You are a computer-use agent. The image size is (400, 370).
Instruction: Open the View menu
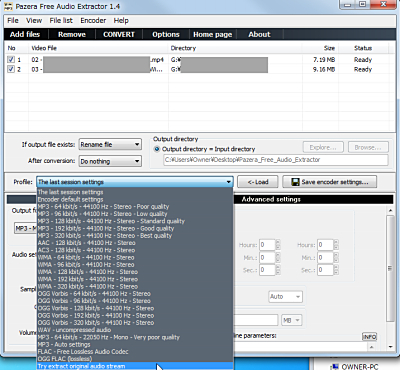[34, 21]
